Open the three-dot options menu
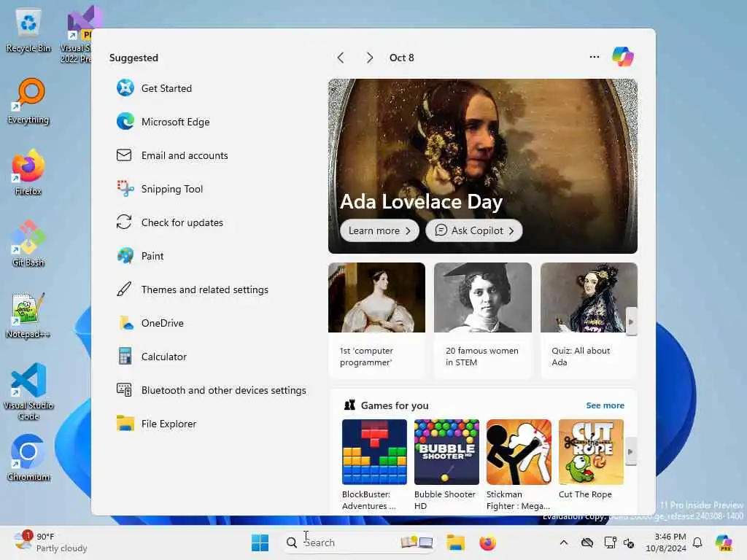The height and width of the screenshot is (560, 747). [x=594, y=57]
